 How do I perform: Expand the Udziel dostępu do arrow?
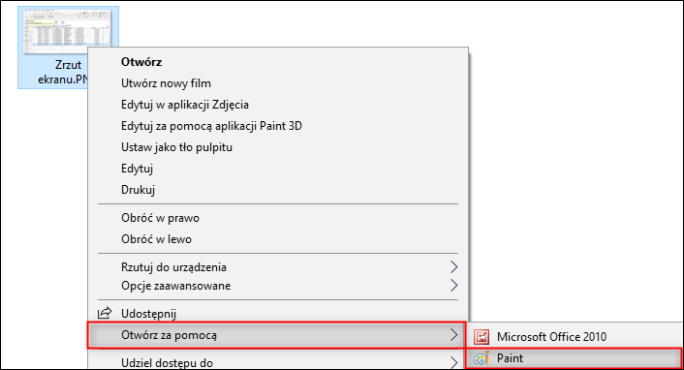pyautogui.click(x=454, y=363)
